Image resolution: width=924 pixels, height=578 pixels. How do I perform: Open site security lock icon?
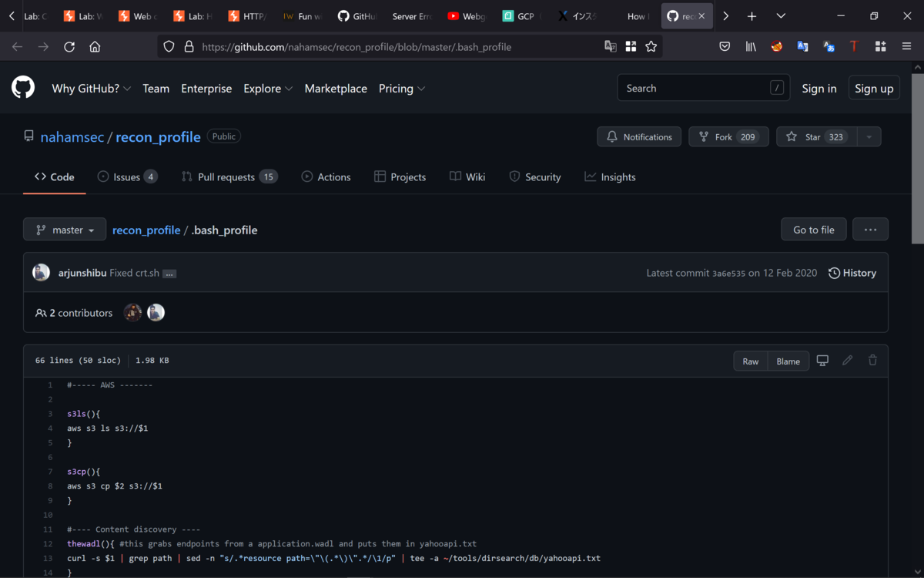point(189,46)
